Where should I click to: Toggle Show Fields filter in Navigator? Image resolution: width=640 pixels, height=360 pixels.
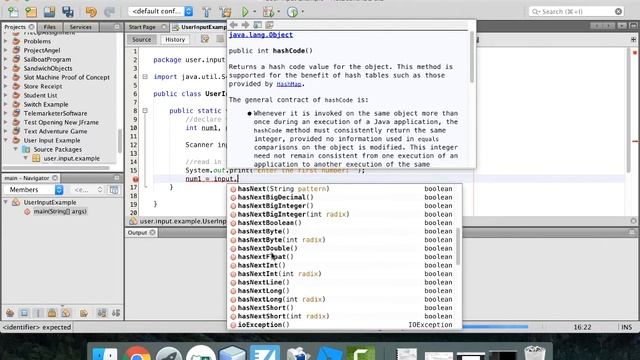[x=24, y=313]
